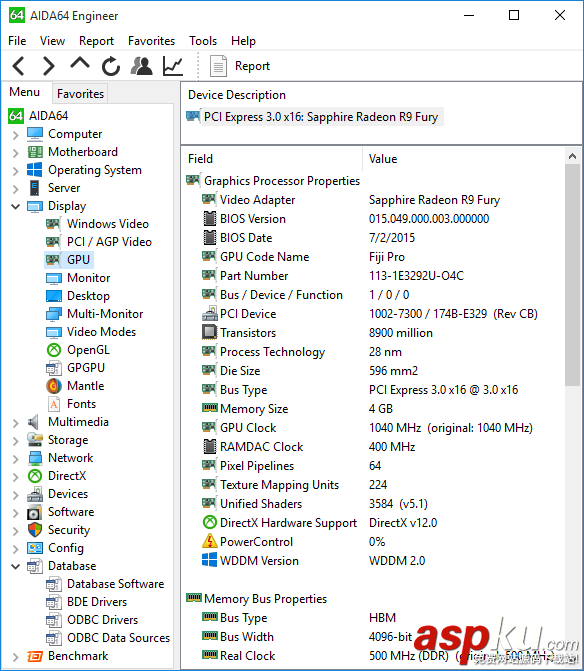The width and height of the screenshot is (584, 671).
Task: Click the DirectX tree icon
Action: (35, 476)
